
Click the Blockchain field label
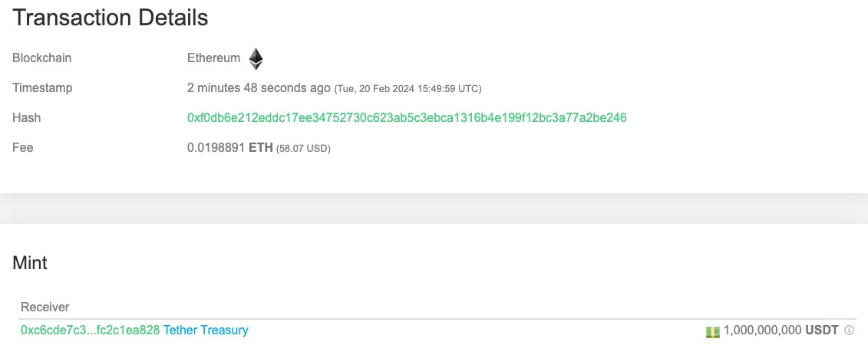(41, 58)
